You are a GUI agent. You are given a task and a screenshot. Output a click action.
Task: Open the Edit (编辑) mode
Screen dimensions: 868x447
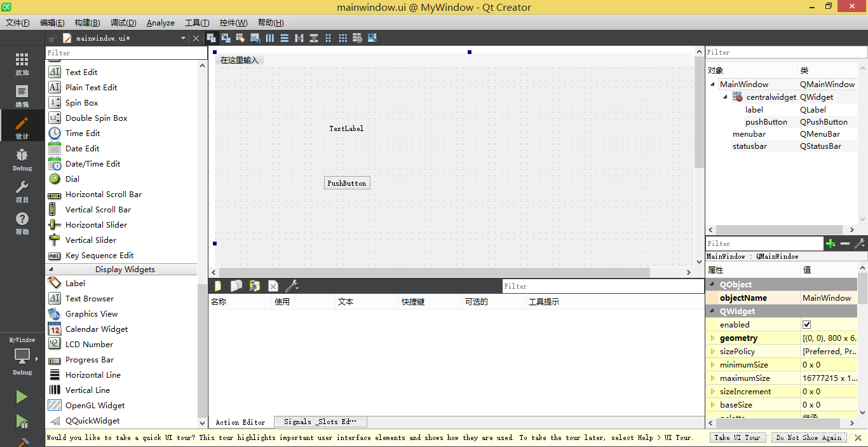point(22,95)
